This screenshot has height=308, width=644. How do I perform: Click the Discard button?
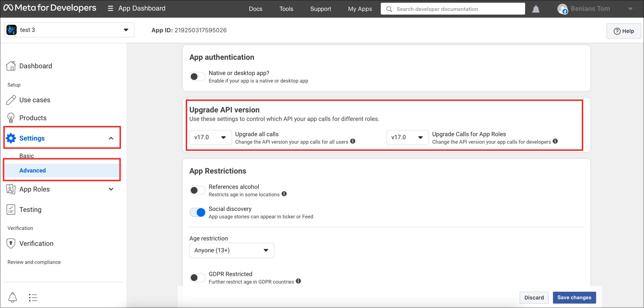click(x=534, y=297)
